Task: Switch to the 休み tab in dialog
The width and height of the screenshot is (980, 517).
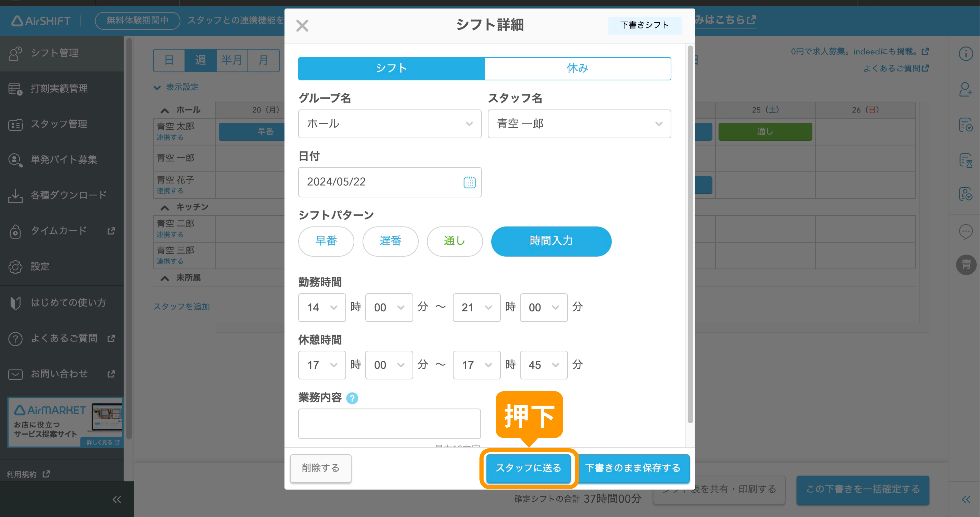Action: pos(578,69)
